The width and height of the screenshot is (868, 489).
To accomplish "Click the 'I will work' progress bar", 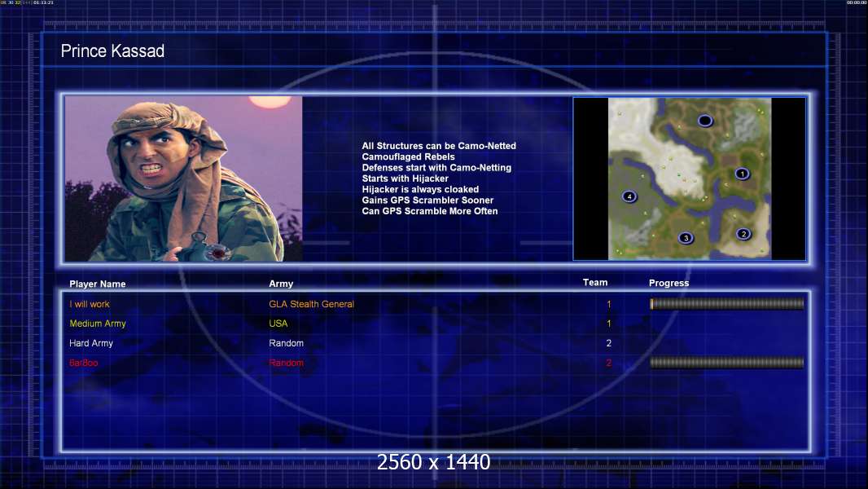I will click(727, 303).
